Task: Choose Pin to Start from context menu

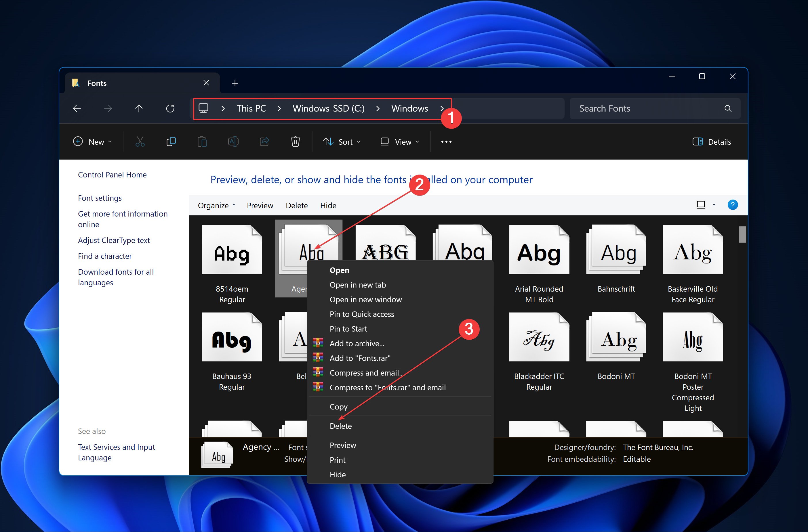Action: coord(400,328)
